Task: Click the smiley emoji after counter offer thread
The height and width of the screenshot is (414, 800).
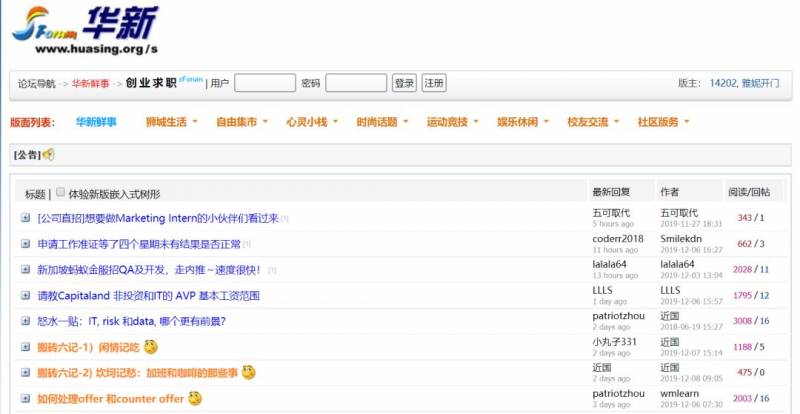Action: [x=195, y=399]
